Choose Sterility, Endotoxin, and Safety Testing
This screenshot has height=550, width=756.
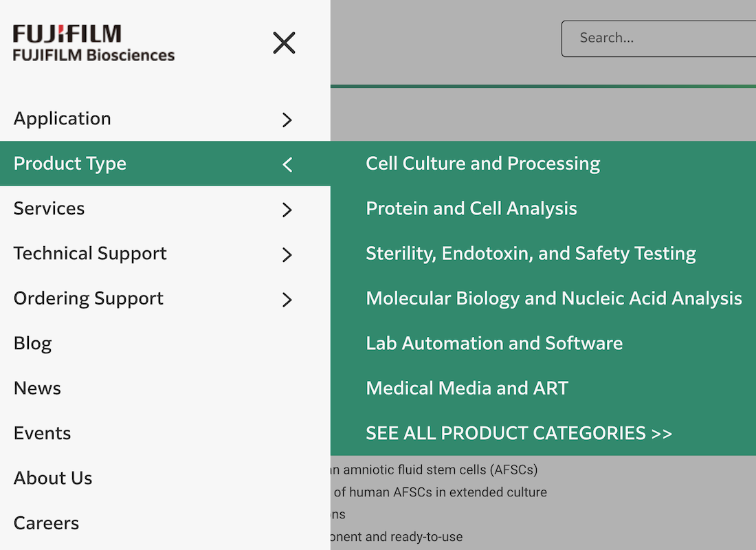click(x=531, y=254)
